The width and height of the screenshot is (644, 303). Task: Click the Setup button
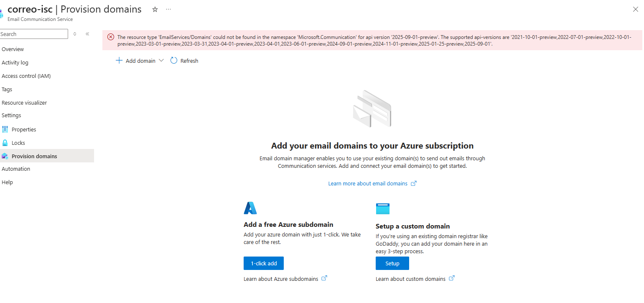pyautogui.click(x=392, y=263)
